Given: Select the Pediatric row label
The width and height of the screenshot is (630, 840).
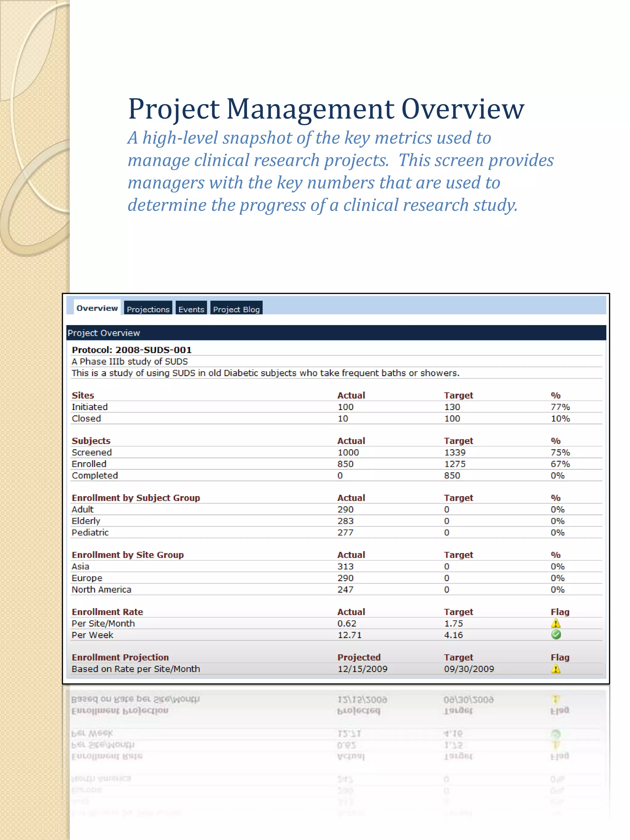Looking at the screenshot, I should [x=90, y=532].
